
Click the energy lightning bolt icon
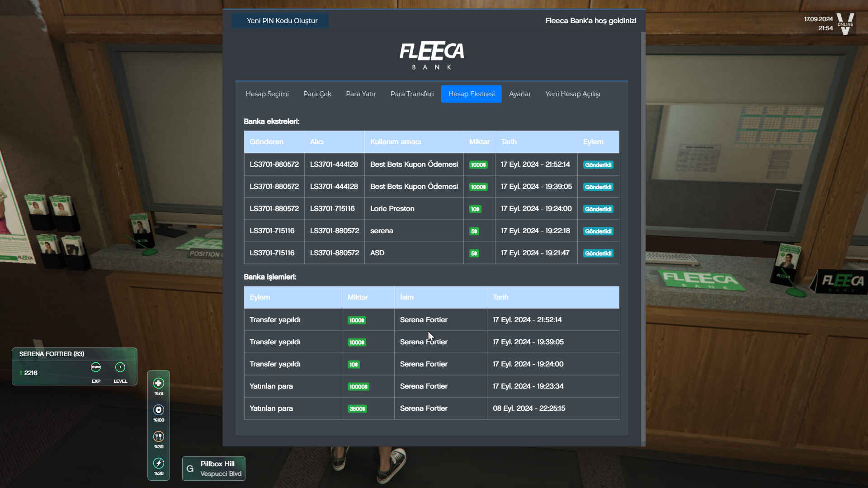[x=159, y=463]
